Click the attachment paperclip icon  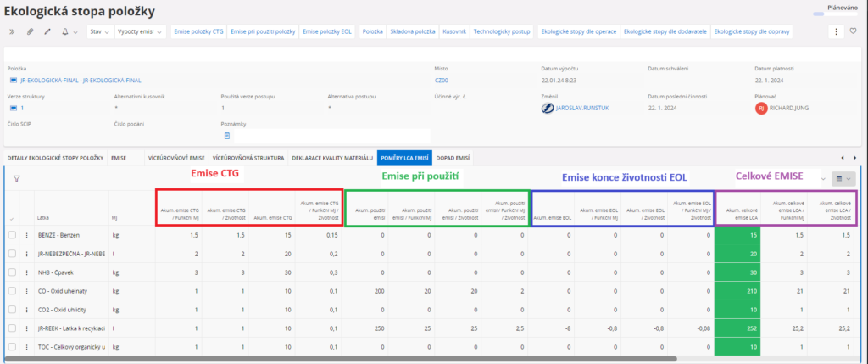pyautogui.click(x=30, y=31)
